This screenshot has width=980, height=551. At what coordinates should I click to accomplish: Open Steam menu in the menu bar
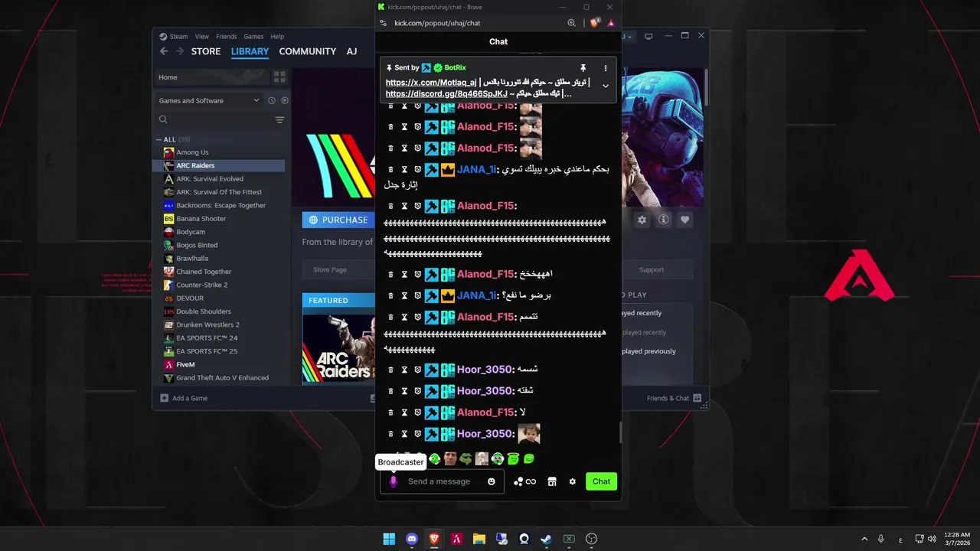tap(174, 36)
